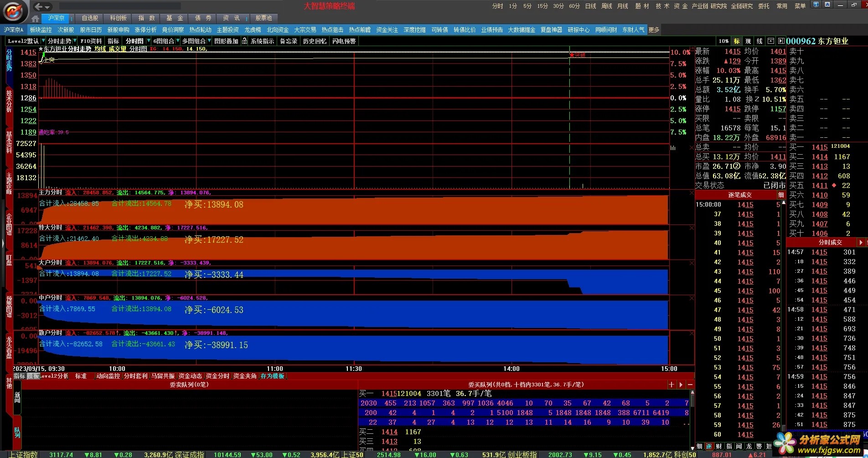Open the options handle beside 沪深京 tab
The image size is (868, 458).
72,18
